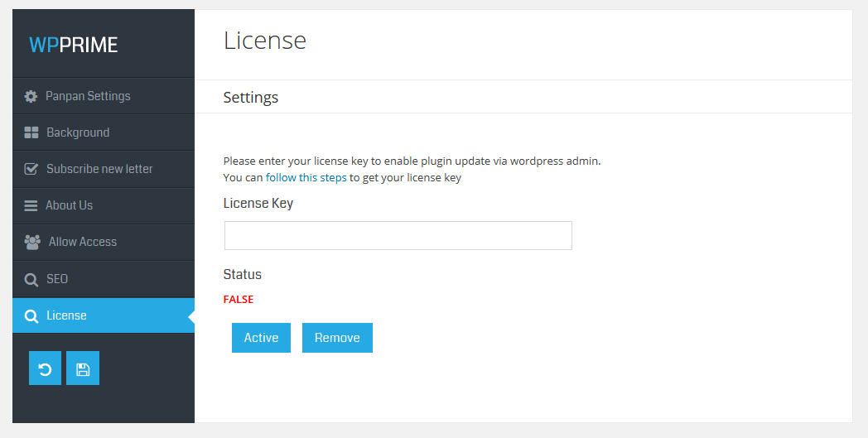
Task: Follow the "follow this steps" link
Action: (x=306, y=177)
